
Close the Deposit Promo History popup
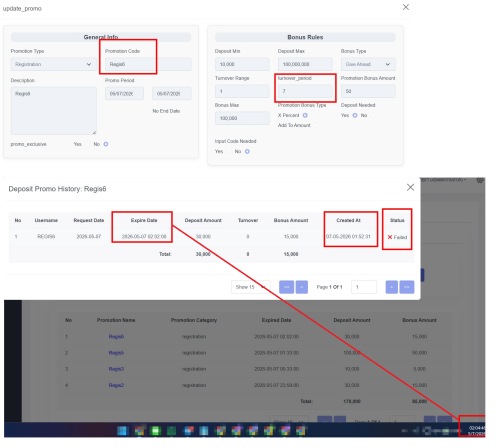410,187
